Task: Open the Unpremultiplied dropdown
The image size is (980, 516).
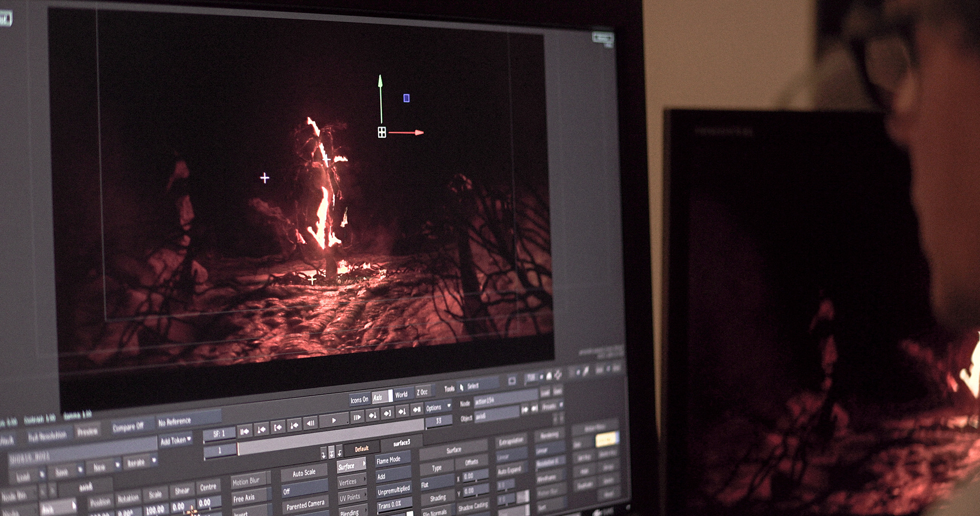Action: point(394,490)
